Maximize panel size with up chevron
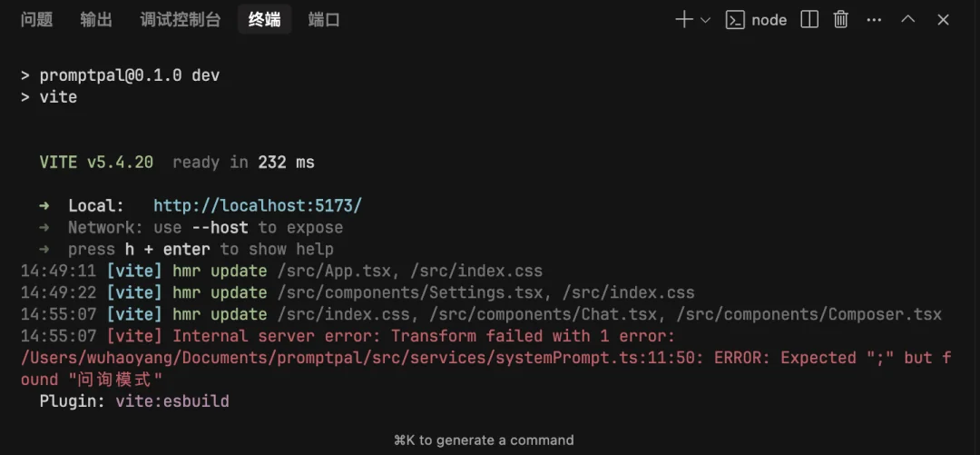 tap(907, 20)
